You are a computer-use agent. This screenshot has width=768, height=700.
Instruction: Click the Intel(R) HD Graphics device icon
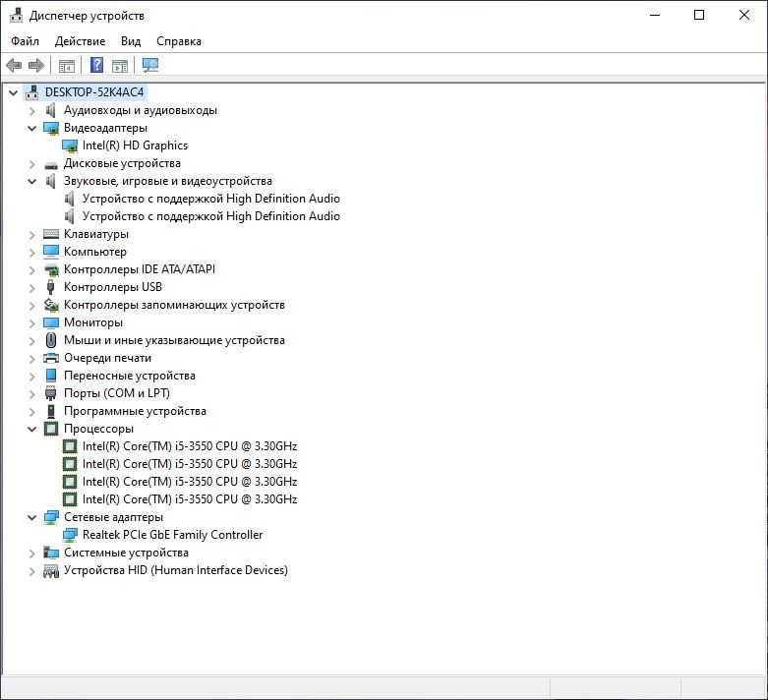click(x=70, y=146)
